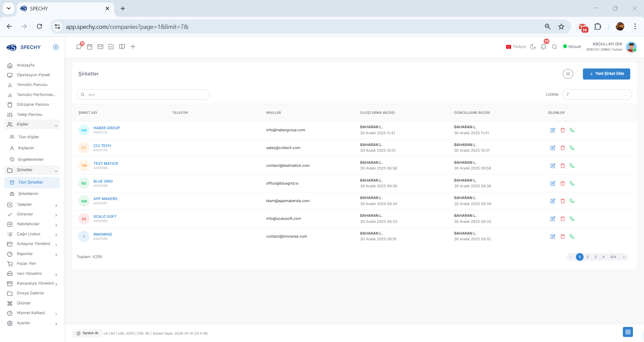Open a new browser tab
Screen dimensions: 644x342
pos(123,8)
